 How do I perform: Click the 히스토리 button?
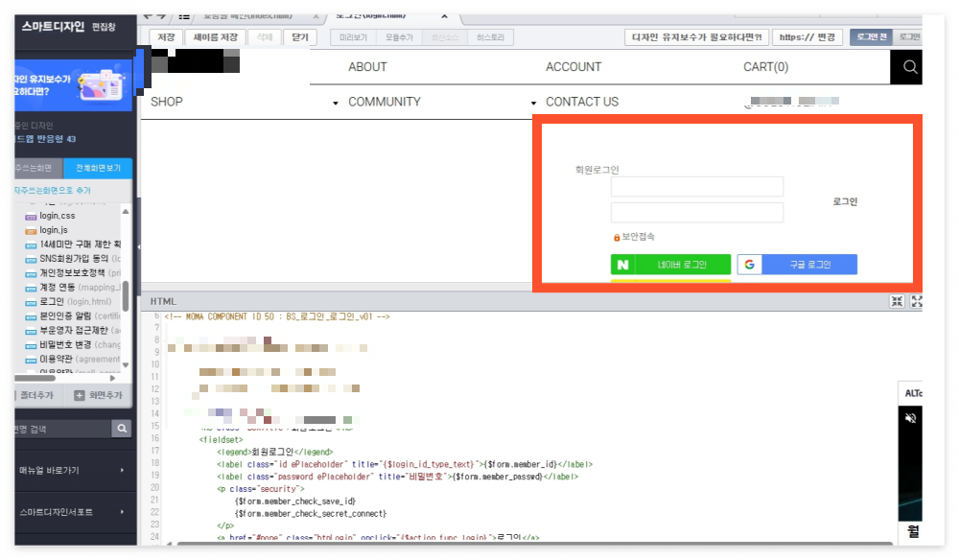(x=490, y=37)
